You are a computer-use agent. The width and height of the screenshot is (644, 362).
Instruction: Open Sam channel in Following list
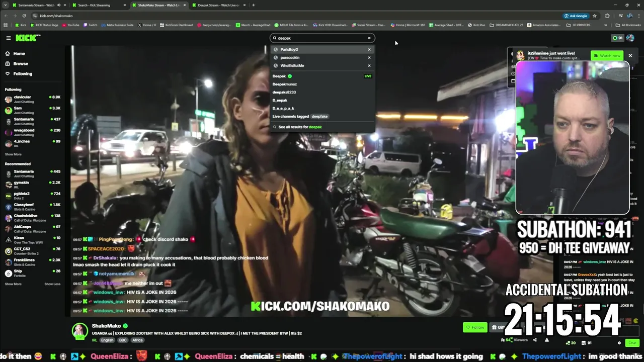coord(33,110)
